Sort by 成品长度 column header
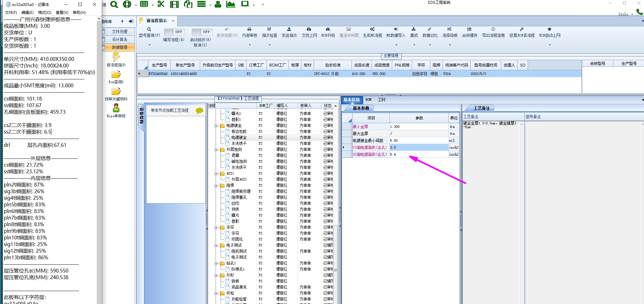Screen dimensions: 644x304 [362, 65]
